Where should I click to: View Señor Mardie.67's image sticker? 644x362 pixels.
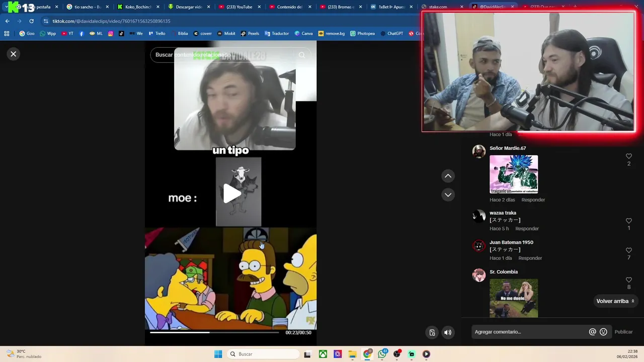tap(514, 174)
